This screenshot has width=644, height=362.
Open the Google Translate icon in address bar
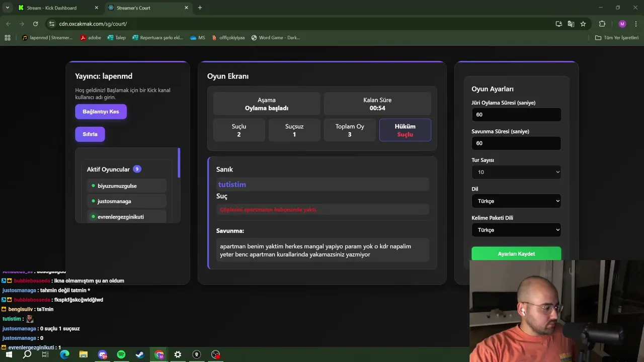click(571, 24)
